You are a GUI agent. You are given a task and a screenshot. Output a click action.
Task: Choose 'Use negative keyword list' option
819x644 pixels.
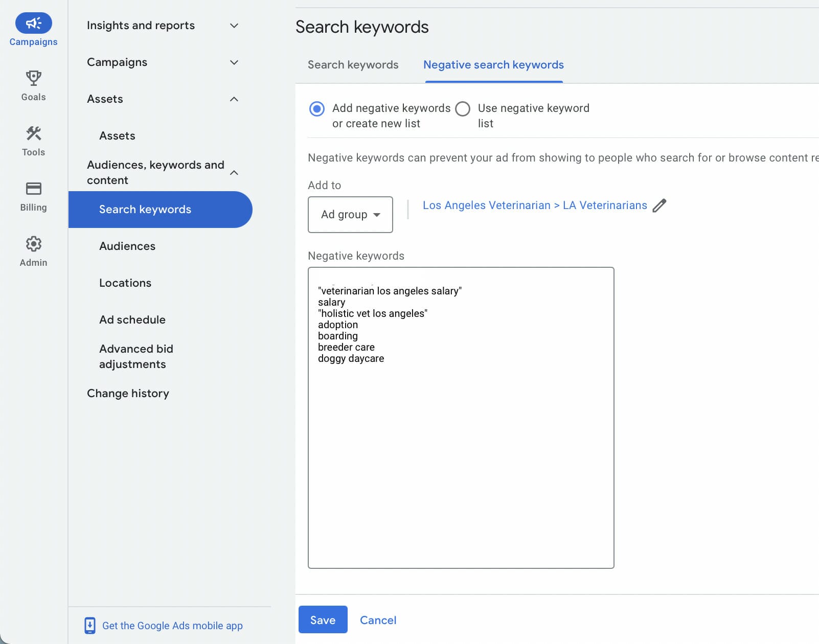(462, 108)
